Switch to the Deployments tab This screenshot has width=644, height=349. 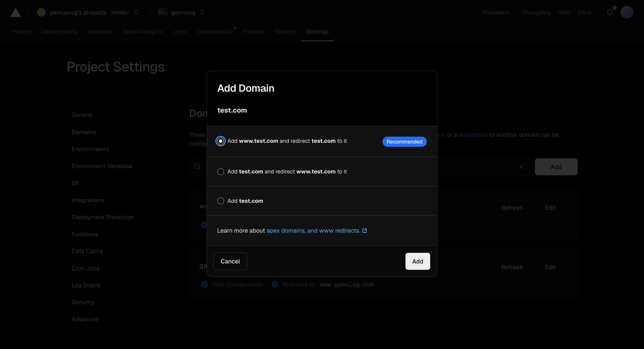click(x=59, y=31)
